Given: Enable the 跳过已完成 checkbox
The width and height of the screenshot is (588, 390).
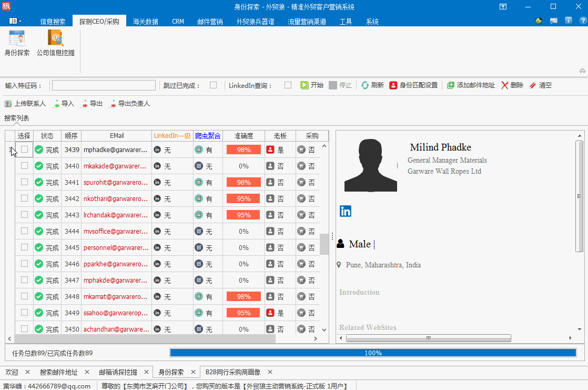Looking at the screenshot, I should pyautogui.click(x=213, y=85).
